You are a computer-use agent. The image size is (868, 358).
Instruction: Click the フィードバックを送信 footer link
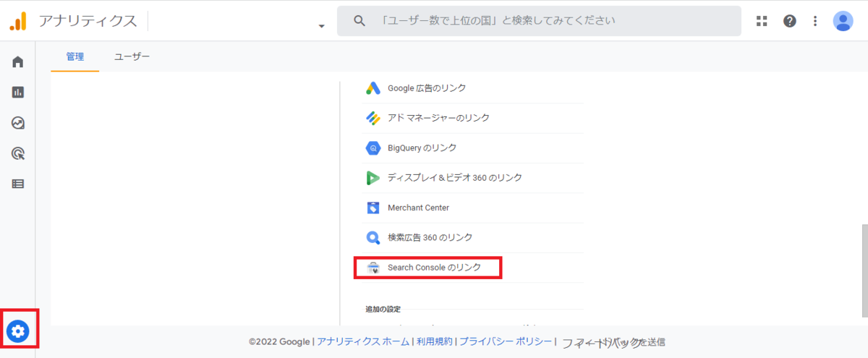pos(613,342)
